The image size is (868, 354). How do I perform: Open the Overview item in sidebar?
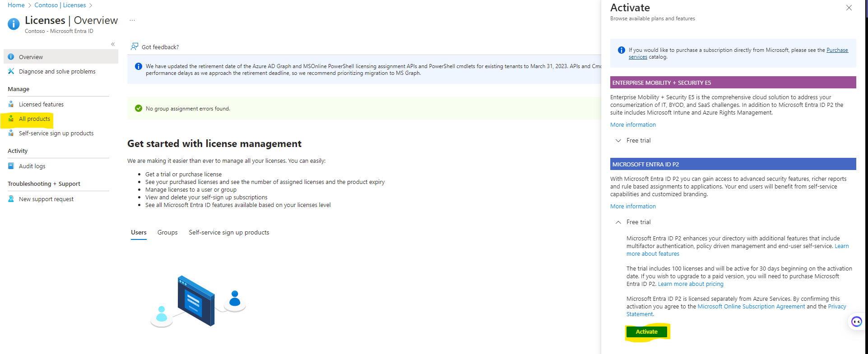pos(61,57)
